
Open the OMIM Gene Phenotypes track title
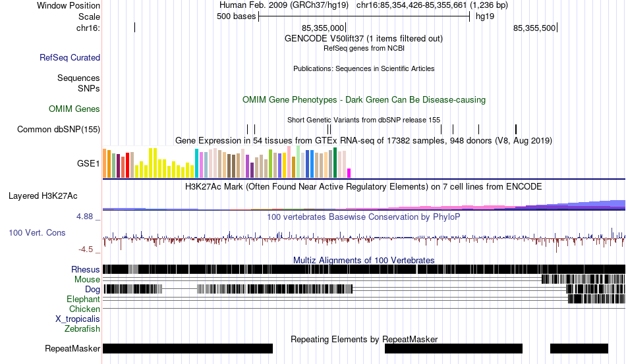pyautogui.click(x=364, y=99)
